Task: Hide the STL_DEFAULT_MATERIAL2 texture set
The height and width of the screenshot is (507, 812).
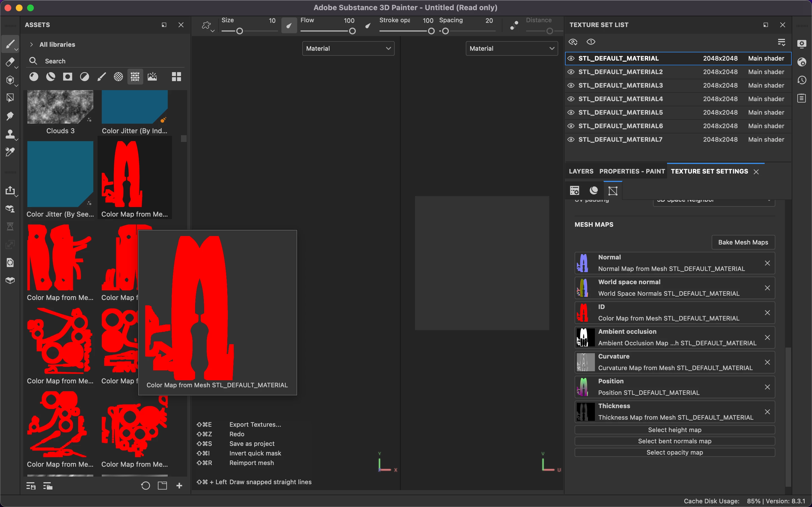Action: click(x=571, y=72)
